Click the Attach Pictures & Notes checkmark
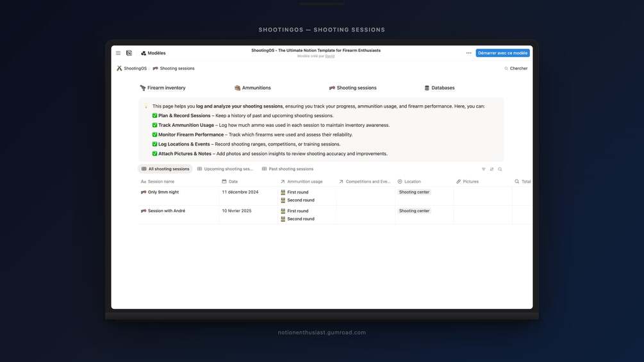 155,154
